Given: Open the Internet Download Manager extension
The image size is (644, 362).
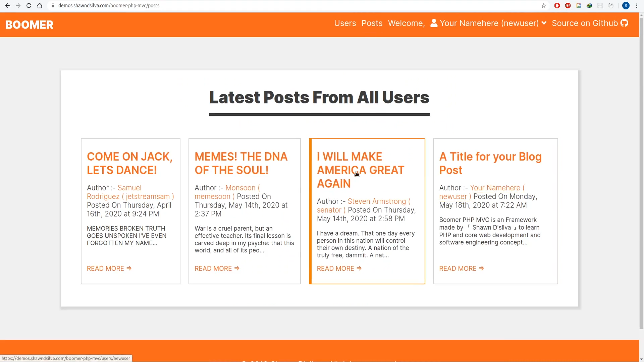Looking at the screenshot, I should 589,6.
